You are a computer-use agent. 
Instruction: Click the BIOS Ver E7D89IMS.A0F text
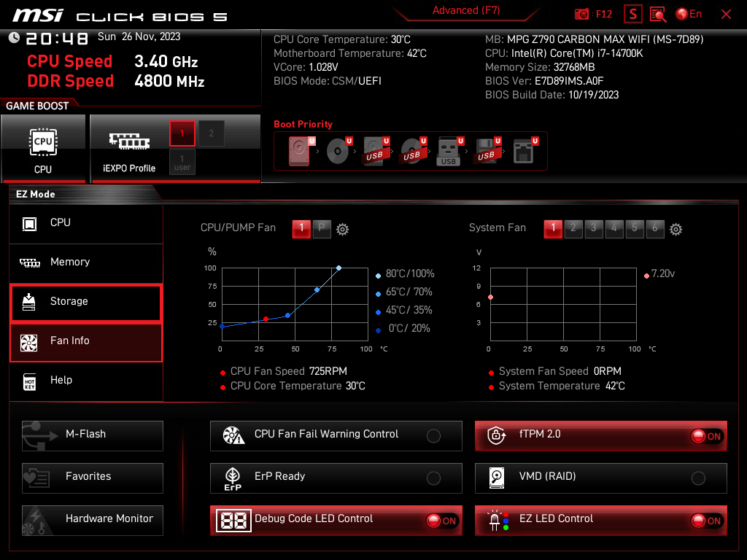(544, 81)
